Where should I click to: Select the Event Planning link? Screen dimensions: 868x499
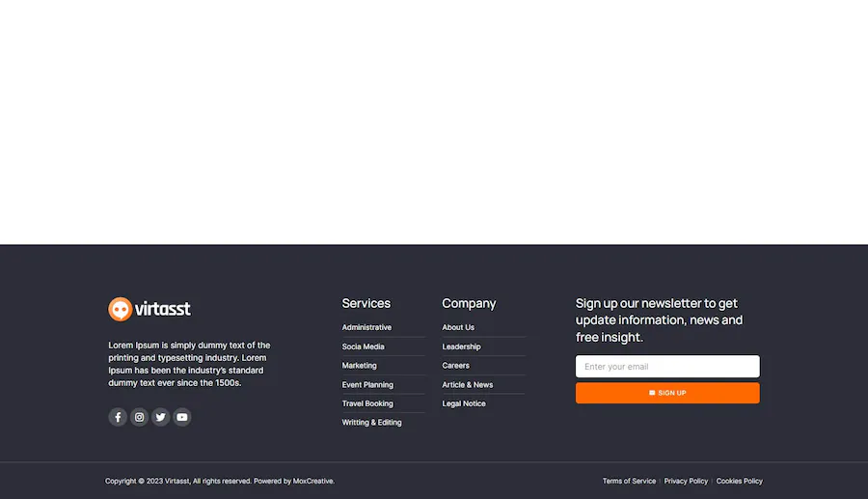[x=367, y=384]
